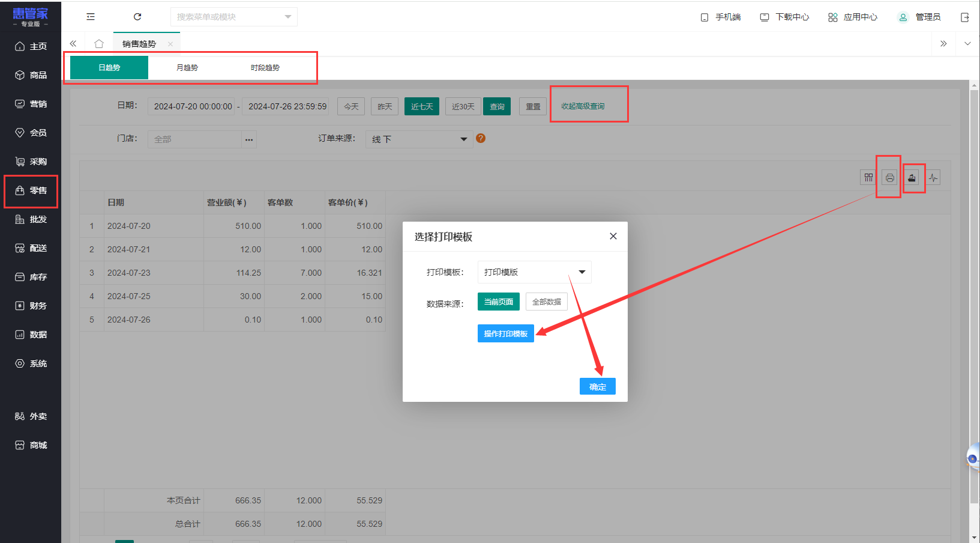Open 财务 in the sidebar

(31, 306)
